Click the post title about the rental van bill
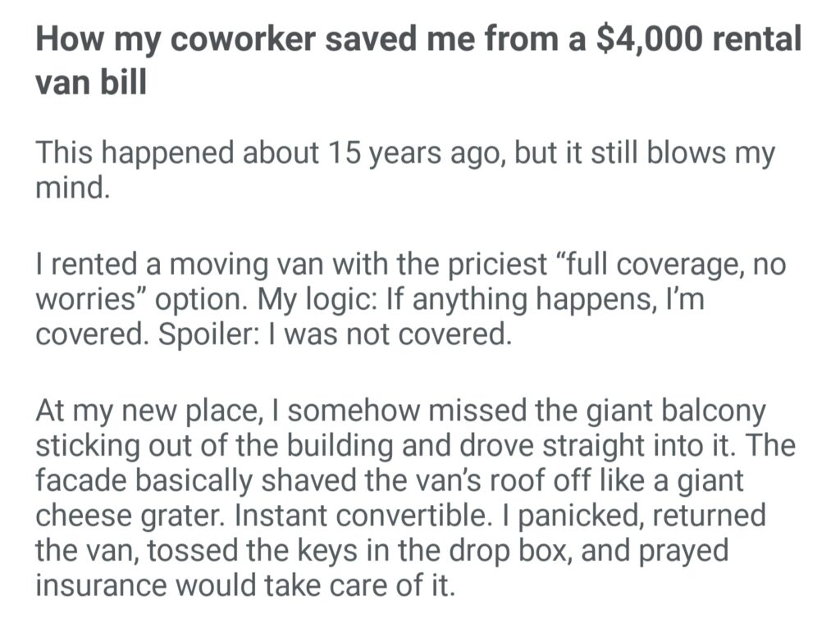The image size is (840, 641). tap(418, 40)
